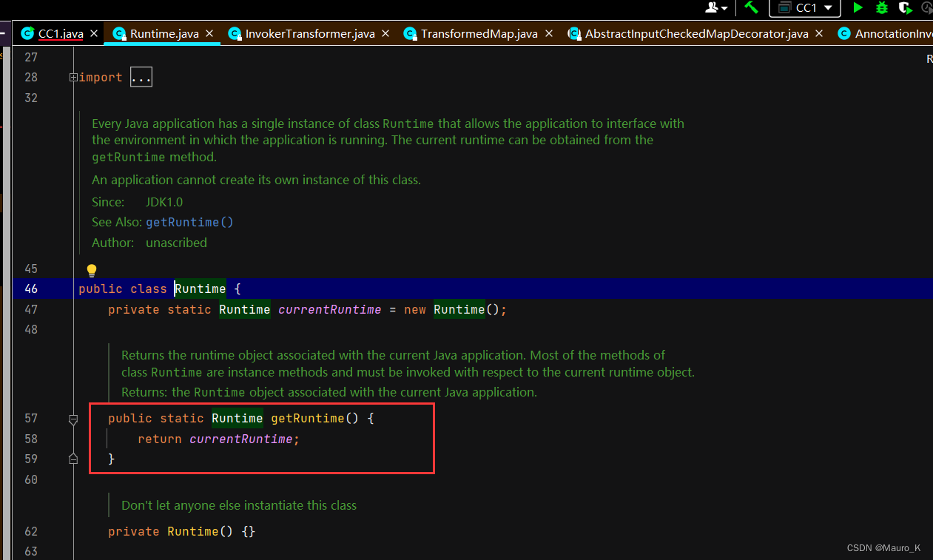This screenshot has width=933, height=560.
Task: Start debugging with the green bug icon
Action: coord(882,7)
